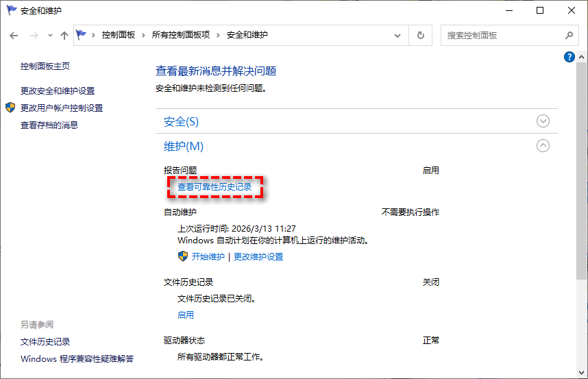Click the shield icon beside 开始维护
This screenshot has height=379, width=588.
[x=183, y=256]
